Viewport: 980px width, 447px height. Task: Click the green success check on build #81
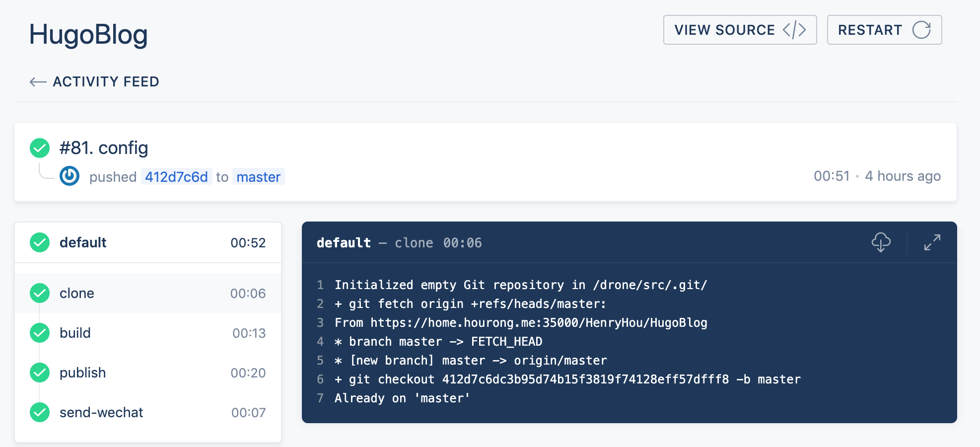[40, 148]
